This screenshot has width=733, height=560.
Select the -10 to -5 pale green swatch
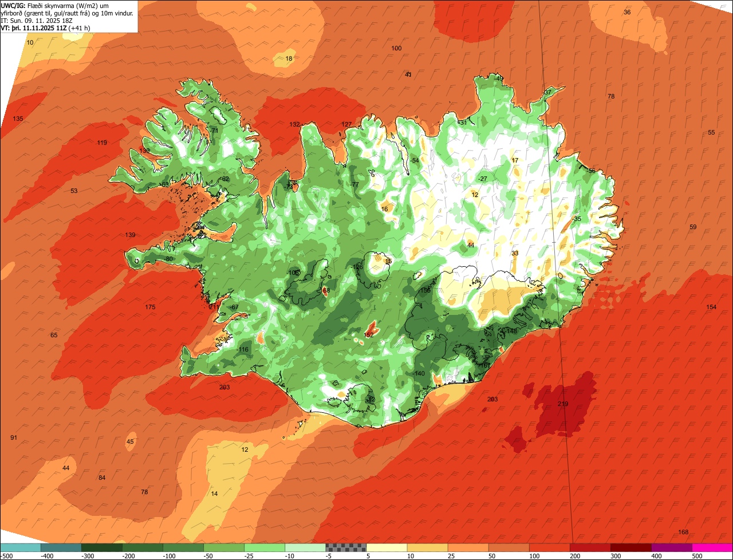coord(305,547)
